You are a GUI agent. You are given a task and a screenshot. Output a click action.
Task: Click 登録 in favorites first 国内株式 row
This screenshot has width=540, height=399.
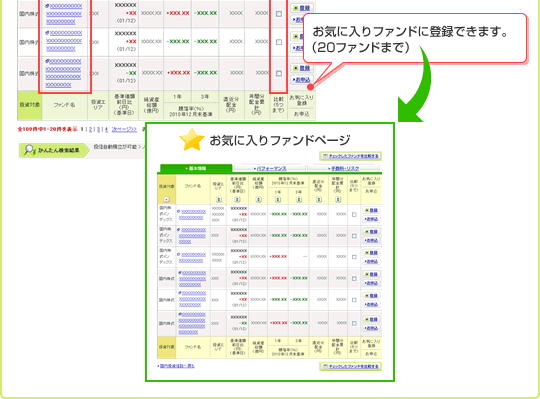tap(371, 274)
